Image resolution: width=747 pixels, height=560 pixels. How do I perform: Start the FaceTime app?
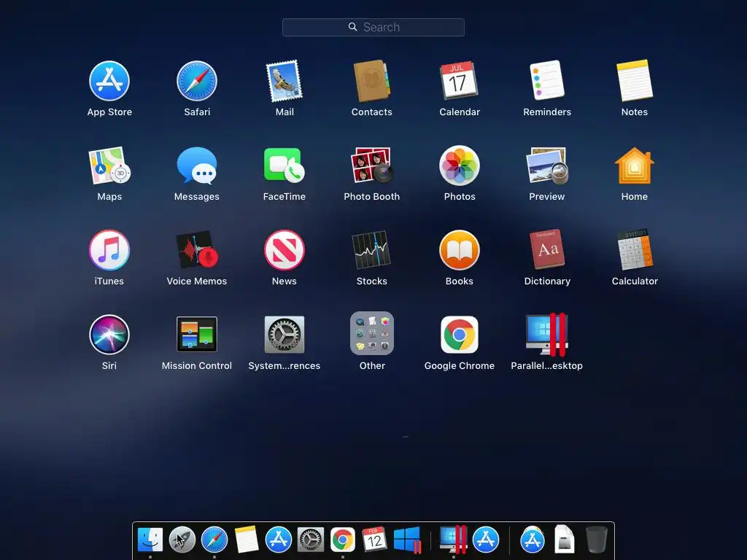tap(285, 166)
